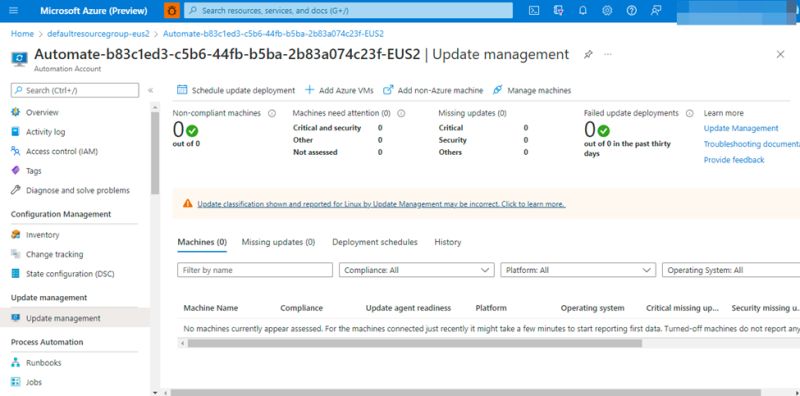Open State configuration (DSC)

tap(70, 274)
